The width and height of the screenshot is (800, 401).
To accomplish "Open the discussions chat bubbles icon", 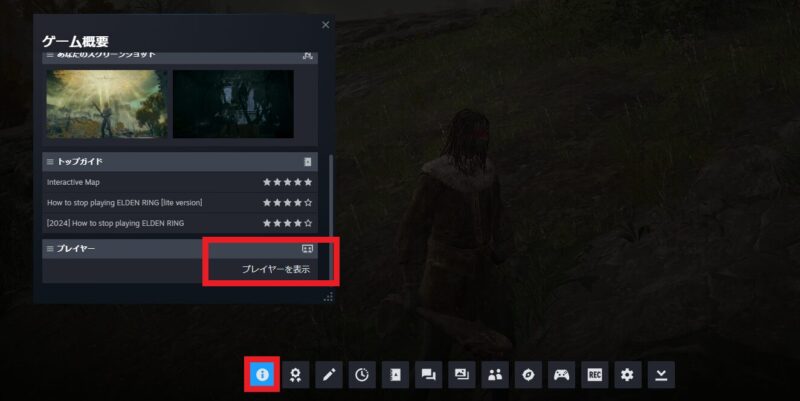I will (429, 375).
